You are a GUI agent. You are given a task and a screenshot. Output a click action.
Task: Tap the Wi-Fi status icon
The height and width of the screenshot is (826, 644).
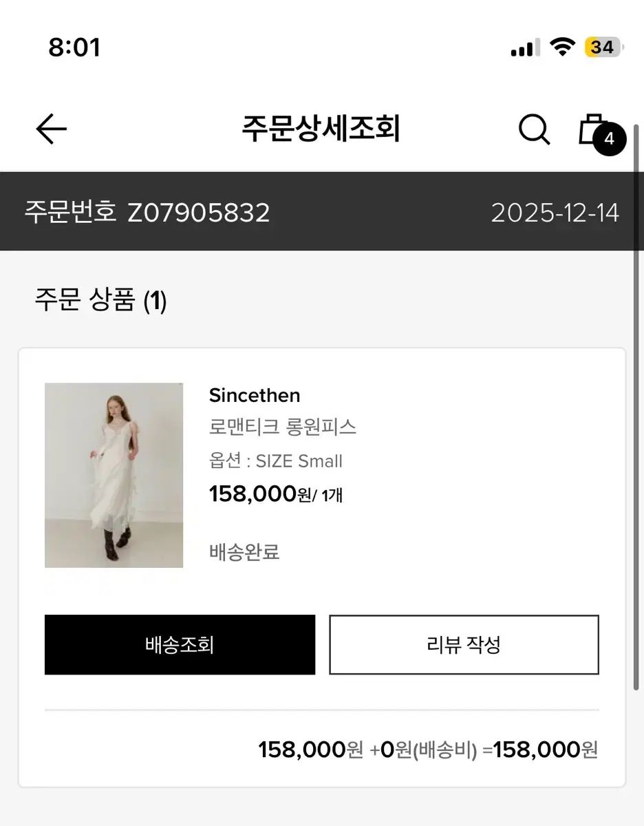point(562,47)
